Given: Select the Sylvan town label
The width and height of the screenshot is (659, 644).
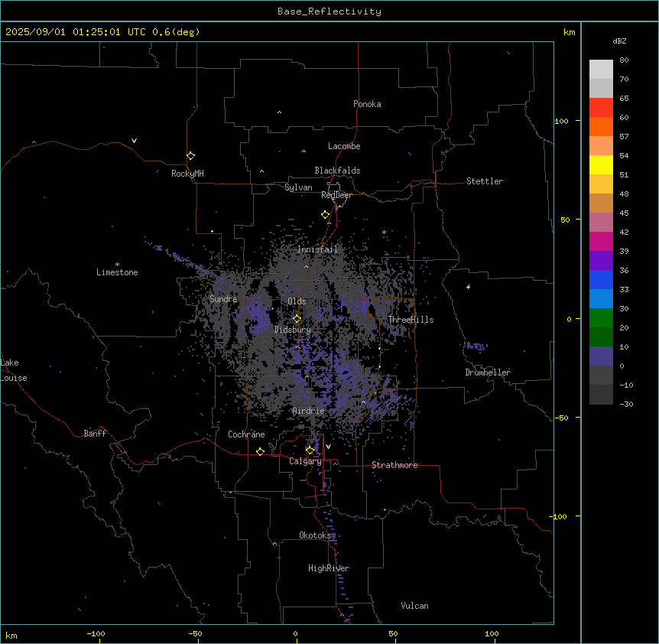Looking at the screenshot, I should tap(298, 187).
